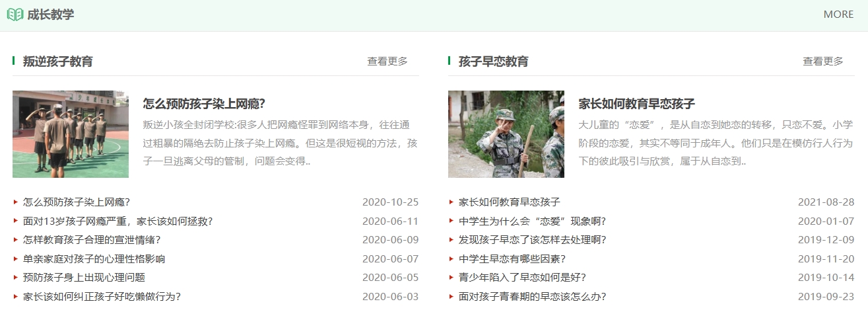Click the date 2020-06-09
Viewport: 868px width, 316px height.
(390, 240)
